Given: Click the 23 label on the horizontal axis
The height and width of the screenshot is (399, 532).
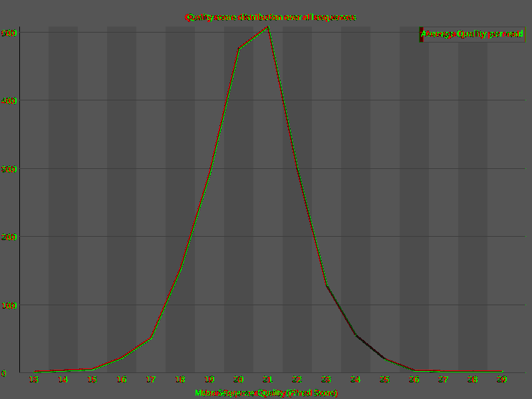Looking at the screenshot, I should pyautogui.click(x=327, y=379).
